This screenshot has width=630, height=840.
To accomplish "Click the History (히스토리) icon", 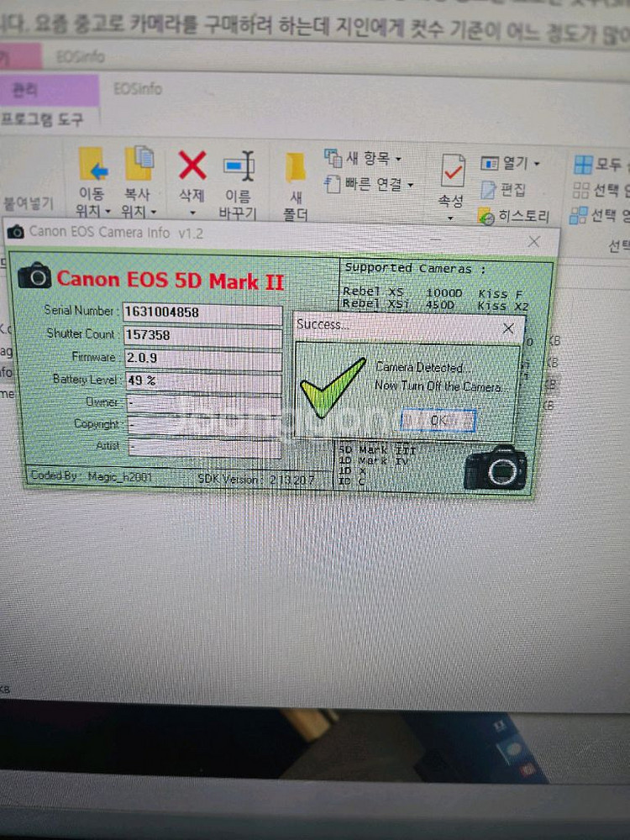I will tap(488, 217).
